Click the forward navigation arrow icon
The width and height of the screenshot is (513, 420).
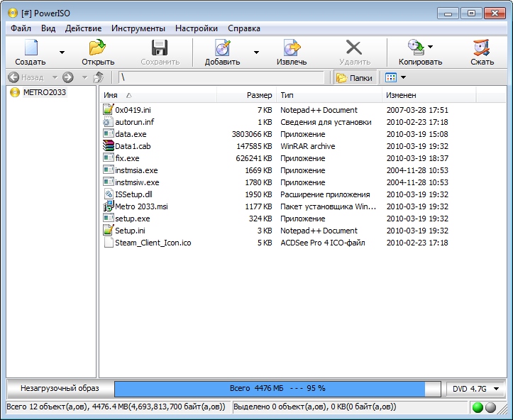(68, 77)
